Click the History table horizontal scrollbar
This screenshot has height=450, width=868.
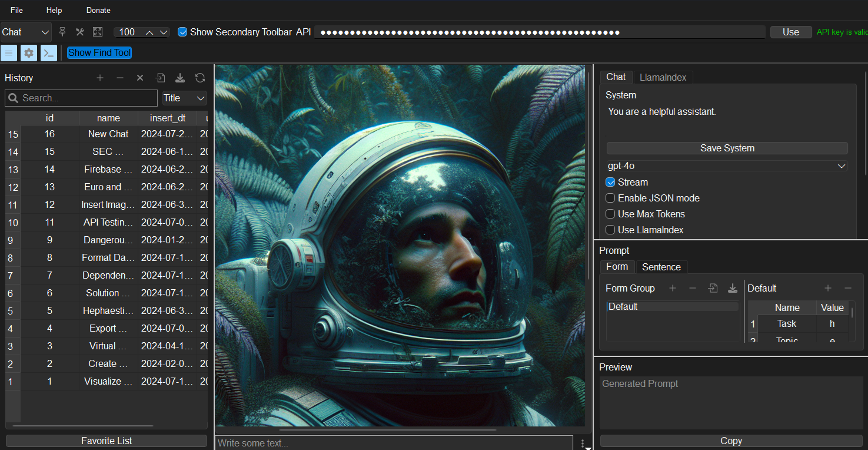click(x=82, y=426)
